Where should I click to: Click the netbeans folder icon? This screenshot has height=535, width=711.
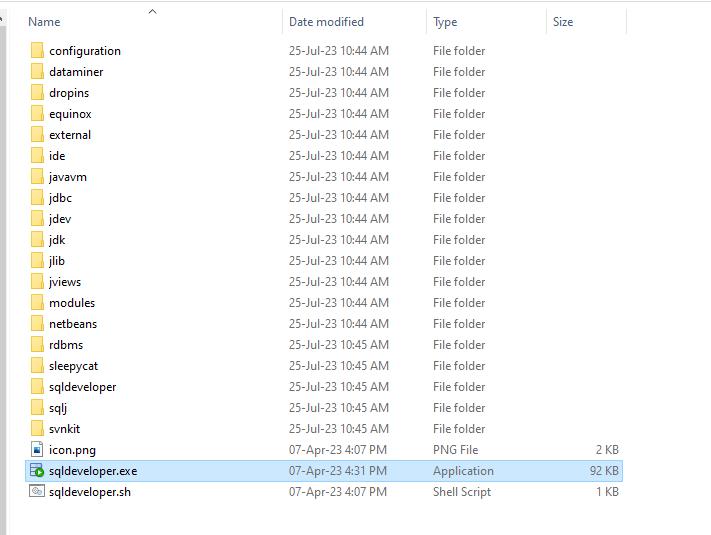tap(37, 324)
